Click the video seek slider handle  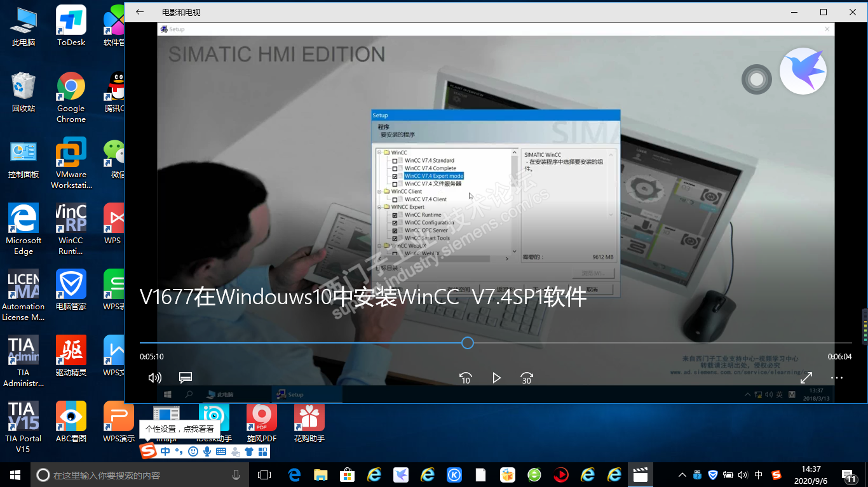[468, 343]
